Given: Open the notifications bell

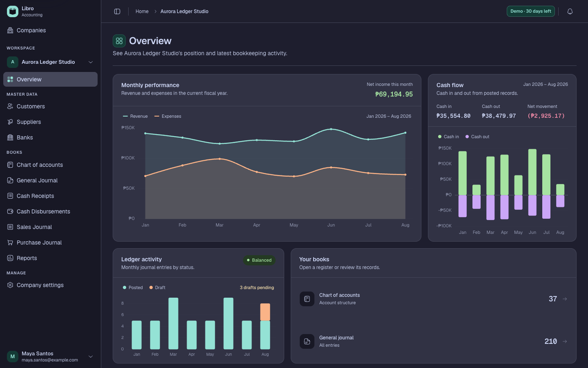Looking at the screenshot, I should (570, 11).
